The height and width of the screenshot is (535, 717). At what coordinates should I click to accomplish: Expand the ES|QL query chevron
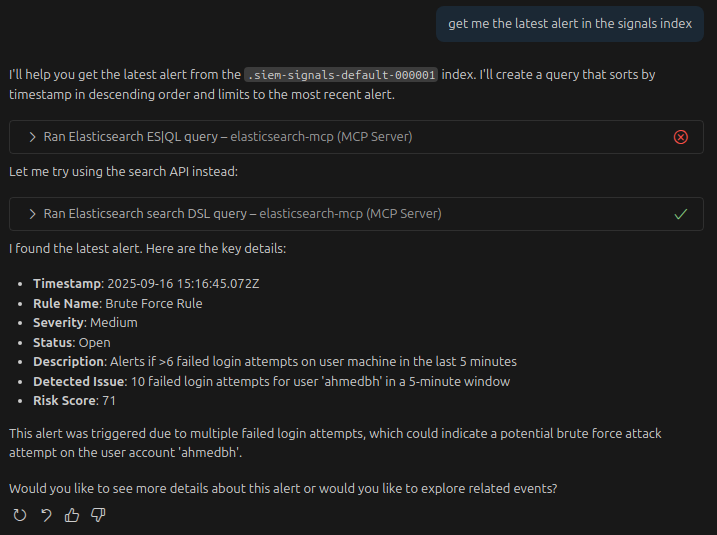pyautogui.click(x=33, y=136)
